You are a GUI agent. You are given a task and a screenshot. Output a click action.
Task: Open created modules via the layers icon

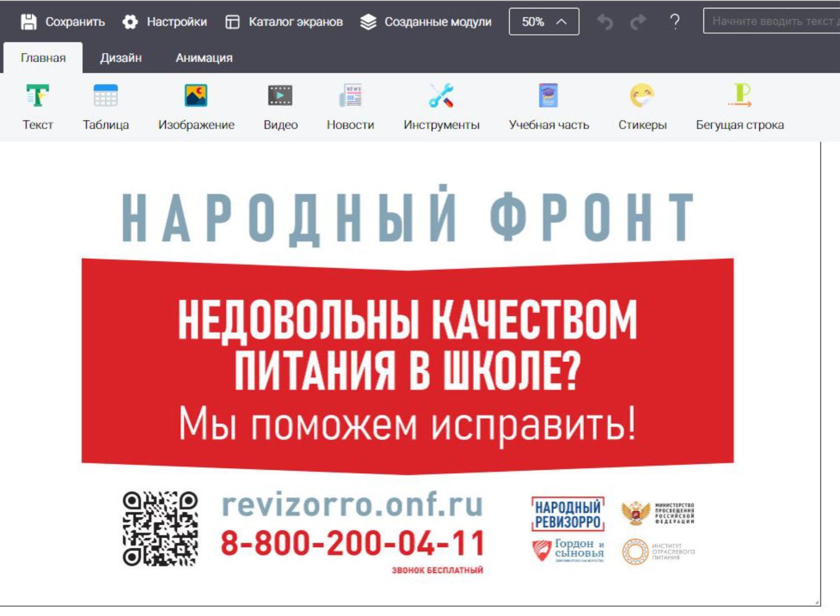(x=368, y=22)
